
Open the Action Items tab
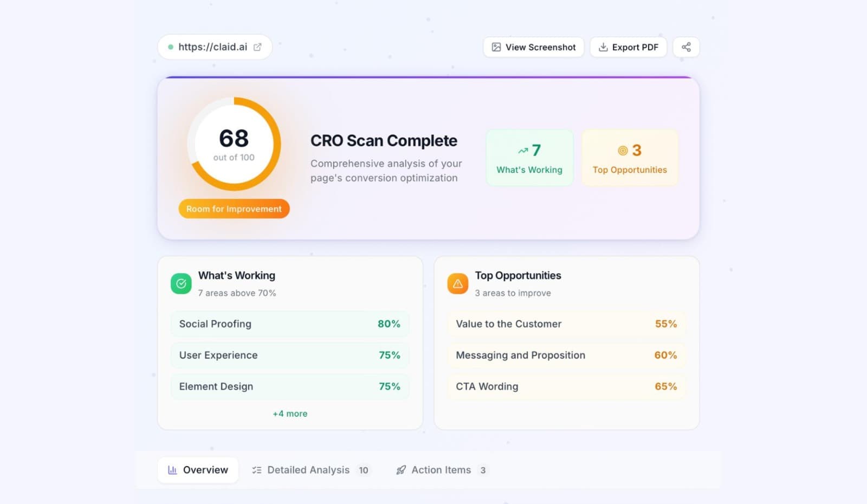pos(440,470)
